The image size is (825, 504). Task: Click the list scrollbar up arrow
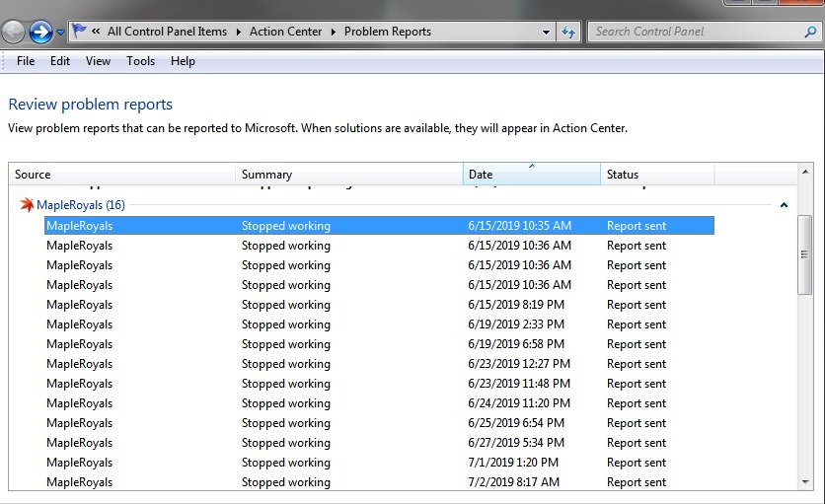coord(805,172)
